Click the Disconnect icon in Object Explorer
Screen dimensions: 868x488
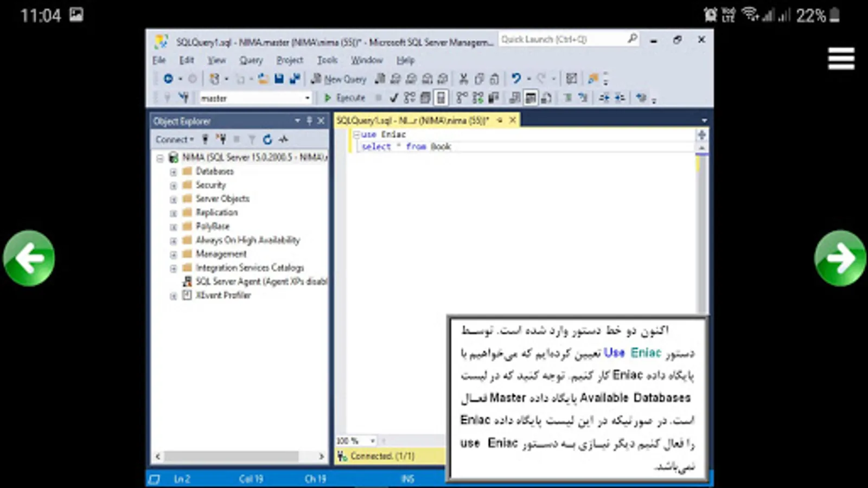point(221,139)
